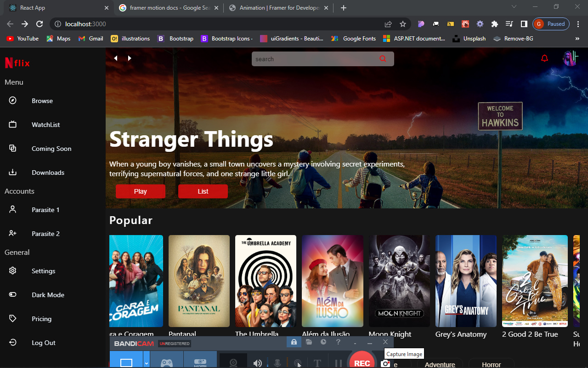Open the 2 Good 2 Be True poster

535,281
